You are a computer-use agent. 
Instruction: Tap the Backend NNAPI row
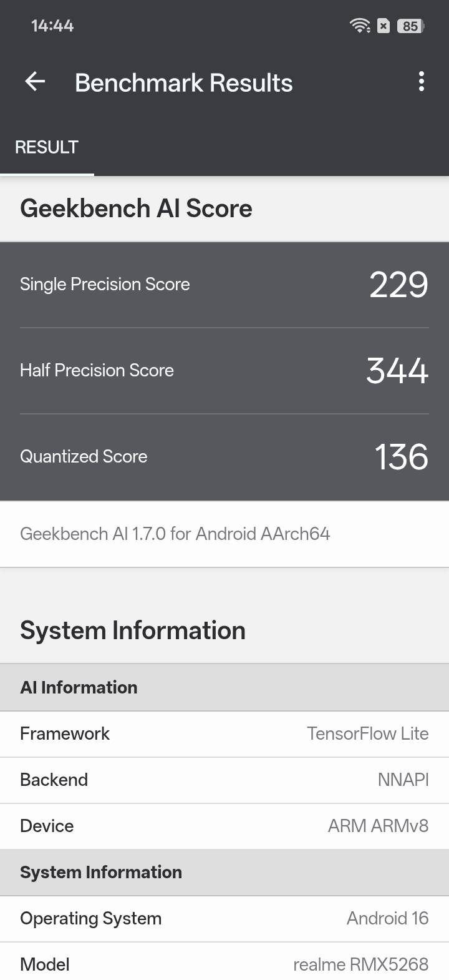(x=224, y=780)
